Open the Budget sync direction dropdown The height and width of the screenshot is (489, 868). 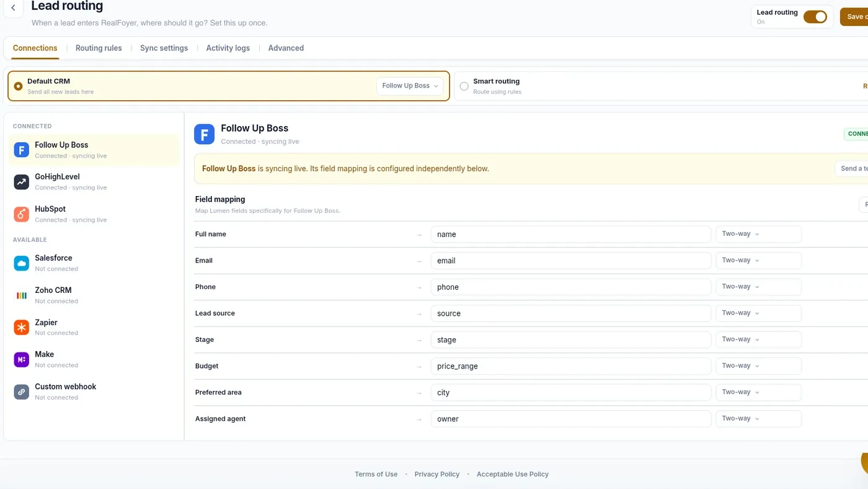[x=758, y=366]
